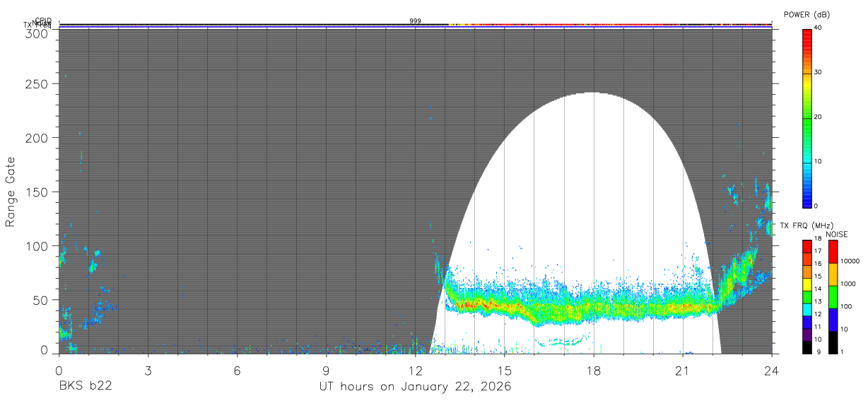
Task: Click the 14 label in TX FRQ legend
Action: pos(819,289)
